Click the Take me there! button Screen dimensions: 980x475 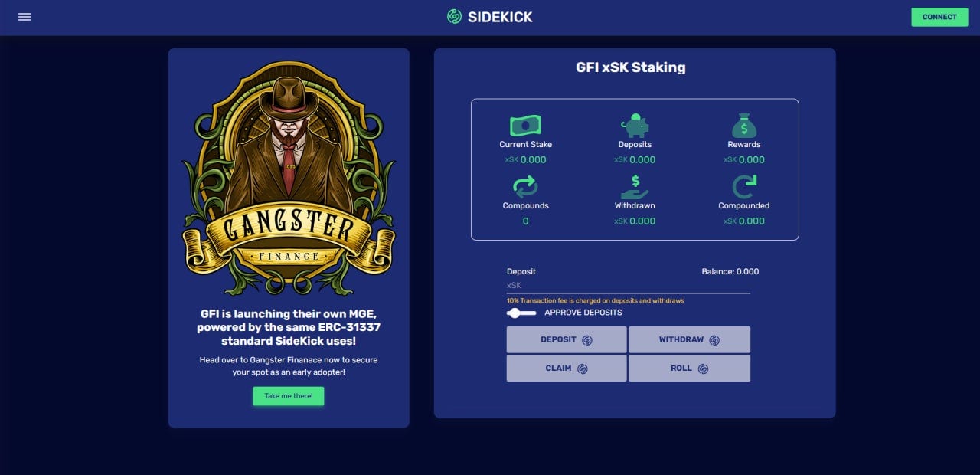click(x=289, y=396)
